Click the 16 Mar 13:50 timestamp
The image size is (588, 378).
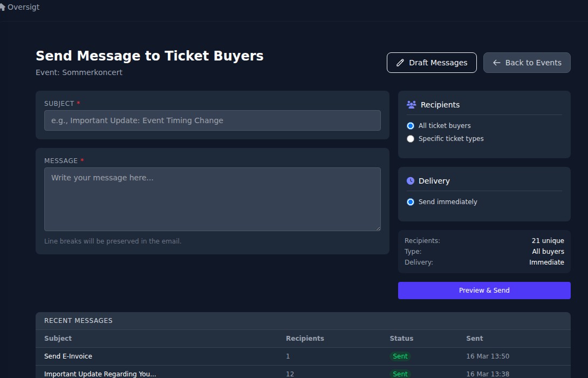(488, 356)
